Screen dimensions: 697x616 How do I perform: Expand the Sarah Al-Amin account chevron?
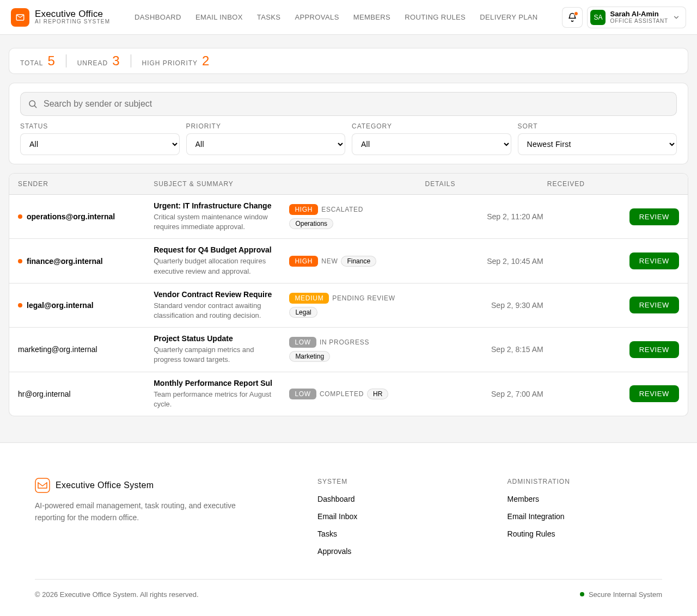[676, 17]
